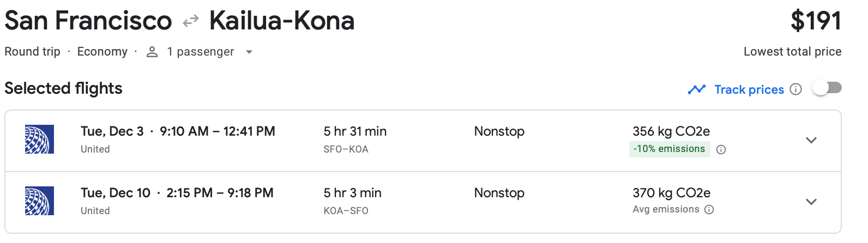This screenshot has height=243, width=868.
Task: Click the $191 lowest total price
Action: point(816,21)
